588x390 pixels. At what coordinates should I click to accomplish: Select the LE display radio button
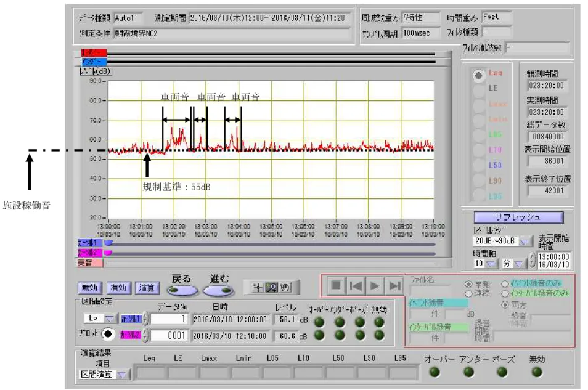point(478,91)
